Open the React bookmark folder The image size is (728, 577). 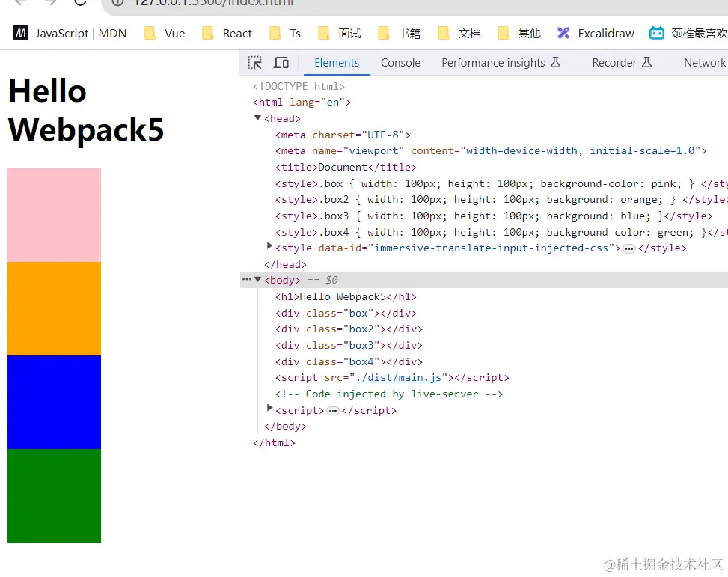227,34
